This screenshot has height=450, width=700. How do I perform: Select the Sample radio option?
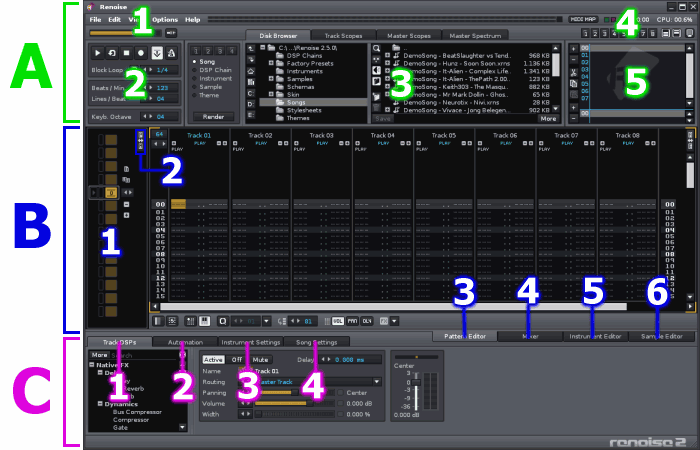click(x=207, y=87)
